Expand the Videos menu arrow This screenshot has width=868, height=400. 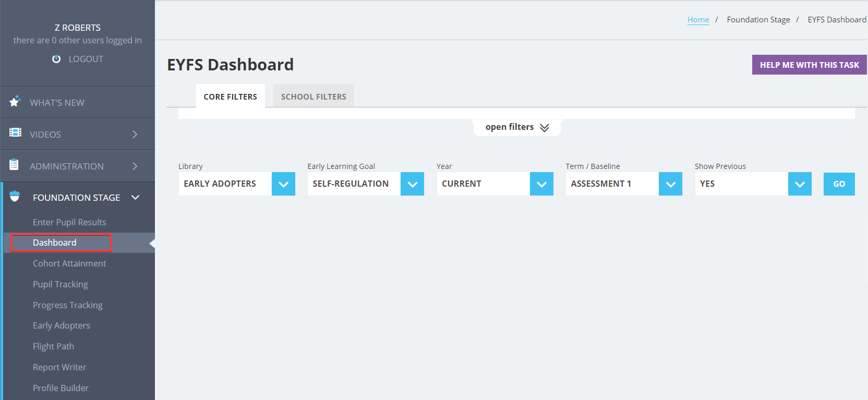click(x=135, y=135)
